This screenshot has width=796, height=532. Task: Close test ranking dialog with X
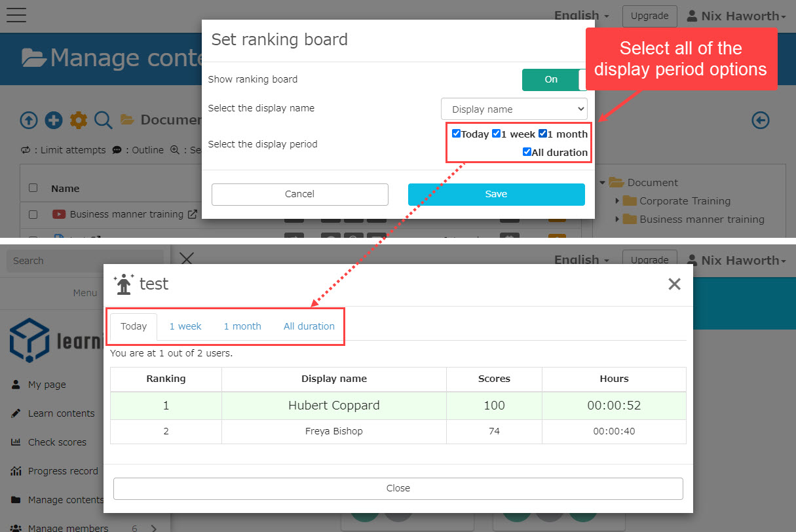pos(674,284)
